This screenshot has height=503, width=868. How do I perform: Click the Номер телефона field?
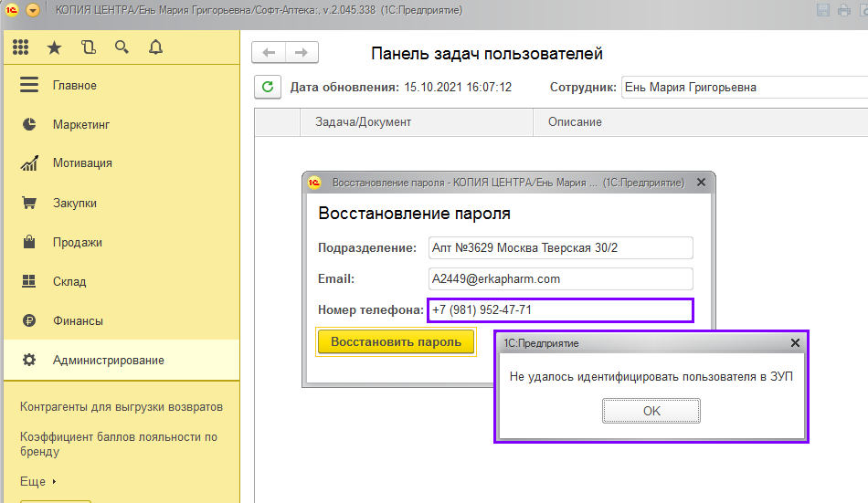click(x=560, y=310)
